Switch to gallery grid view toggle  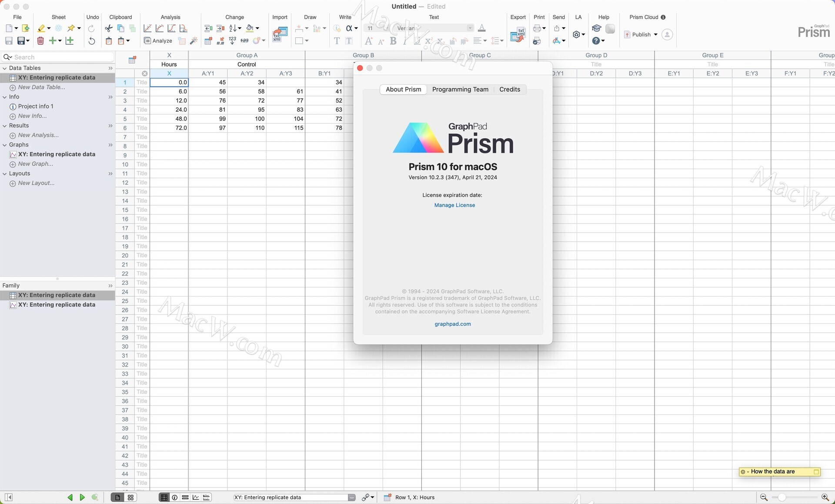(130, 497)
